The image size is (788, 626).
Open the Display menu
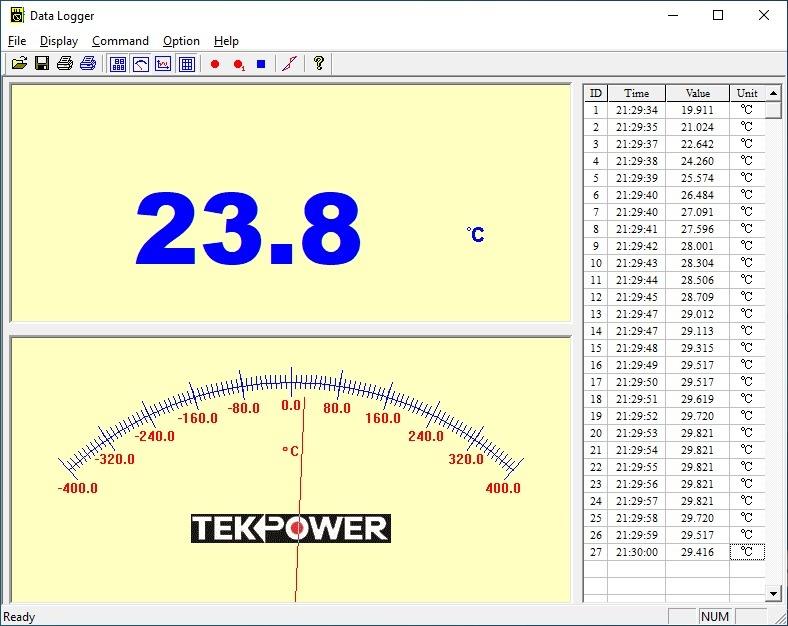click(x=59, y=41)
